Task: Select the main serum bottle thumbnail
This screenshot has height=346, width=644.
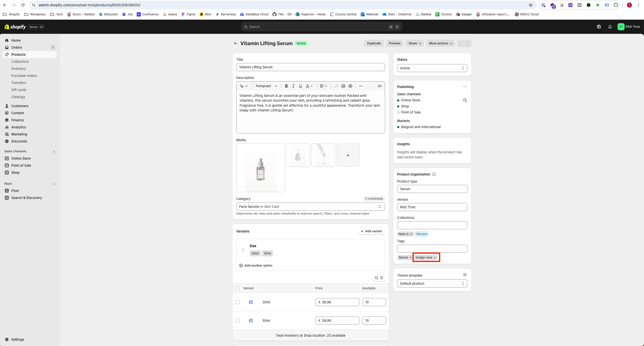Action: click(x=260, y=168)
